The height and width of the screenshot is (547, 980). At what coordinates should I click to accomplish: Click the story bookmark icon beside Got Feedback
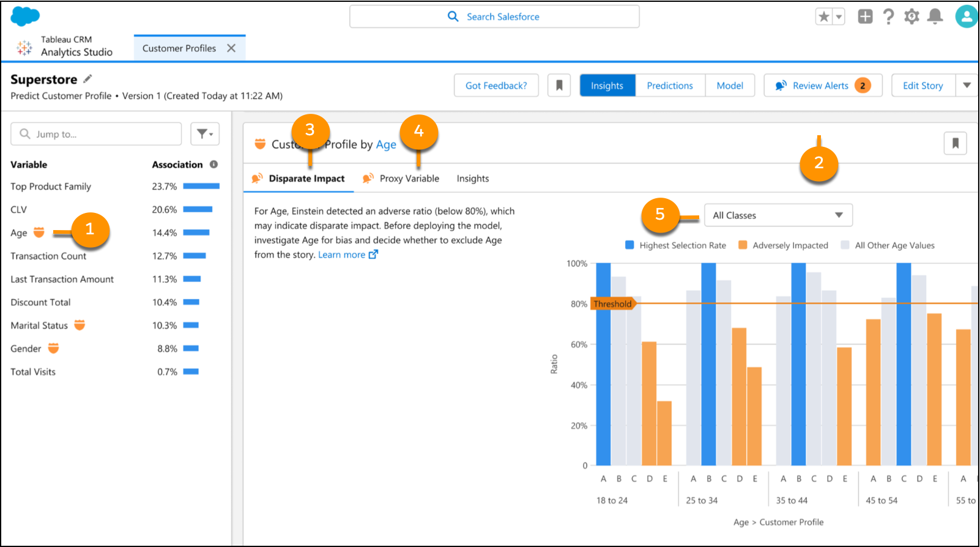point(559,86)
